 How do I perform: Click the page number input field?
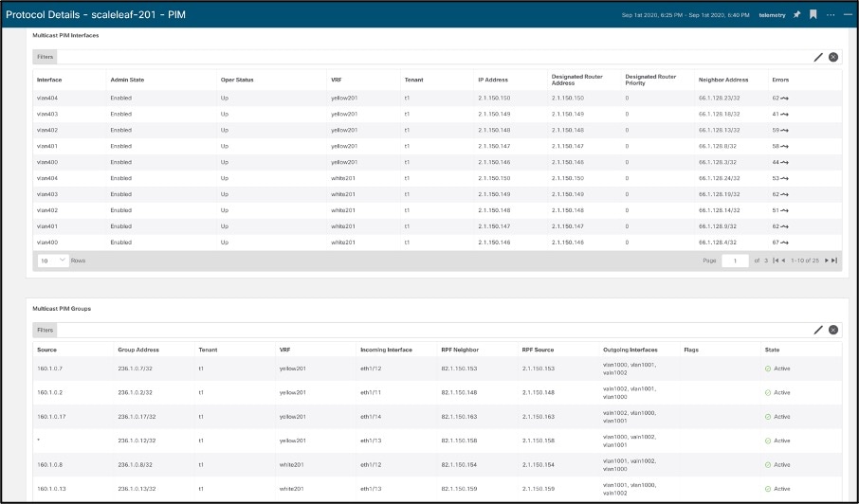coord(735,260)
